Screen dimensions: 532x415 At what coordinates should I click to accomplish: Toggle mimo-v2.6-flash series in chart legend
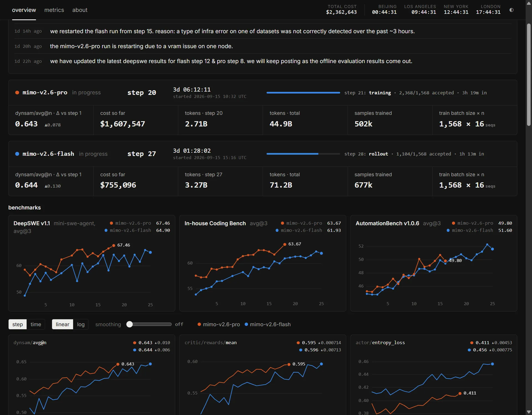268,324
